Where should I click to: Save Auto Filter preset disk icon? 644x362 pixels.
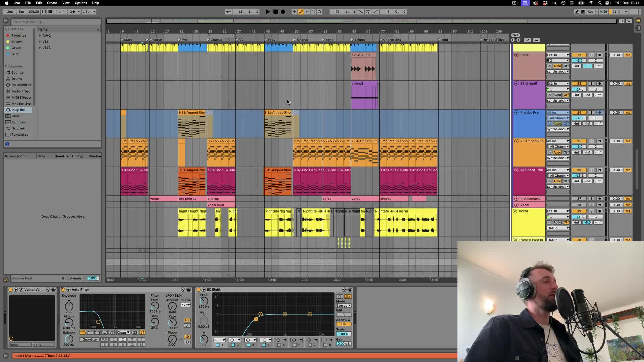(189, 290)
